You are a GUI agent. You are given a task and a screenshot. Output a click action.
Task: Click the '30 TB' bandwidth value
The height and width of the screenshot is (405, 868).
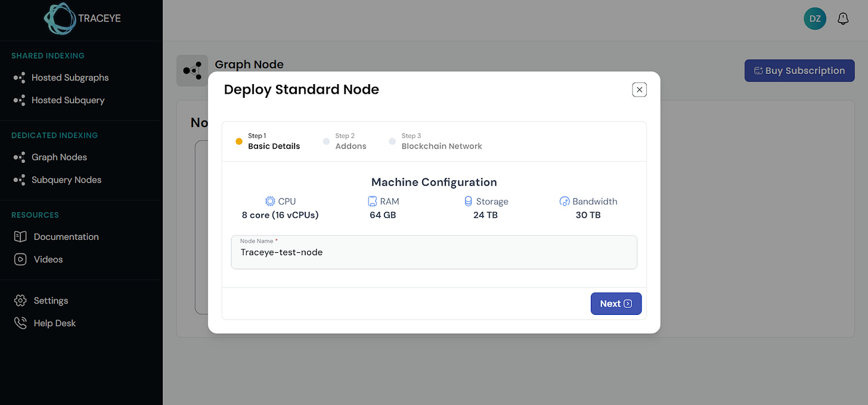pyautogui.click(x=588, y=215)
